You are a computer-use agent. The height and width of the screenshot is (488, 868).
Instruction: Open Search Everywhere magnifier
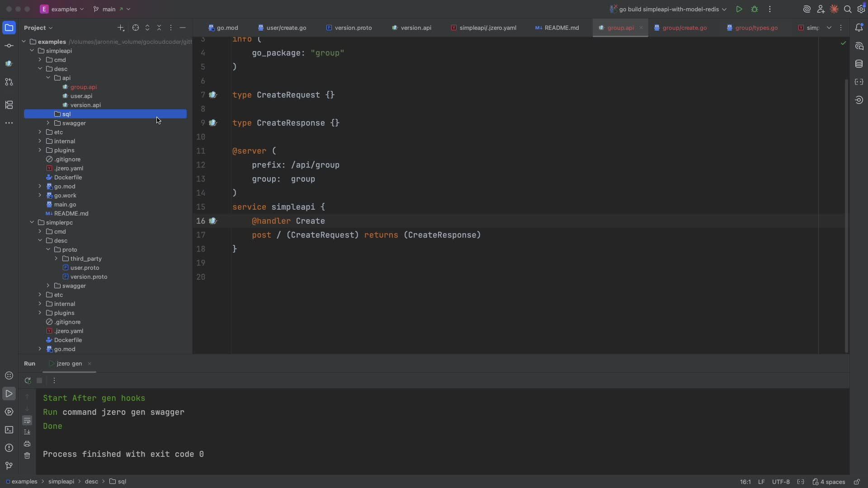(848, 9)
